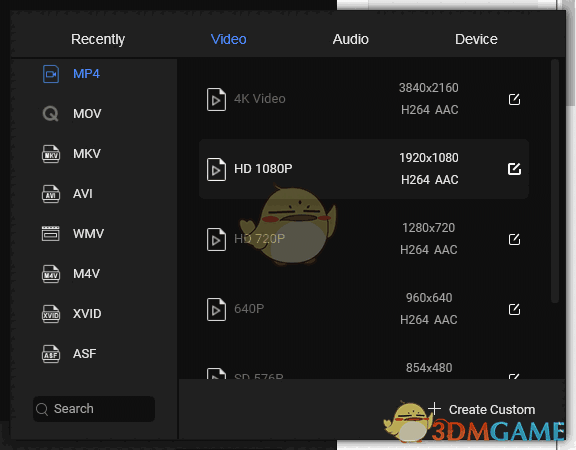The height and width of the screenshot is (450, 576).
Task: Choose the MKV format label
Action: click(87, 154)
